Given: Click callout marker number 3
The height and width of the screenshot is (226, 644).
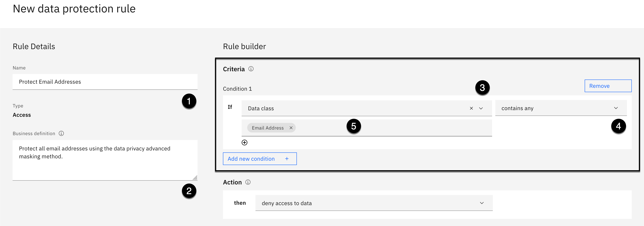Looking at the screenshot, I should coord(482,88).
